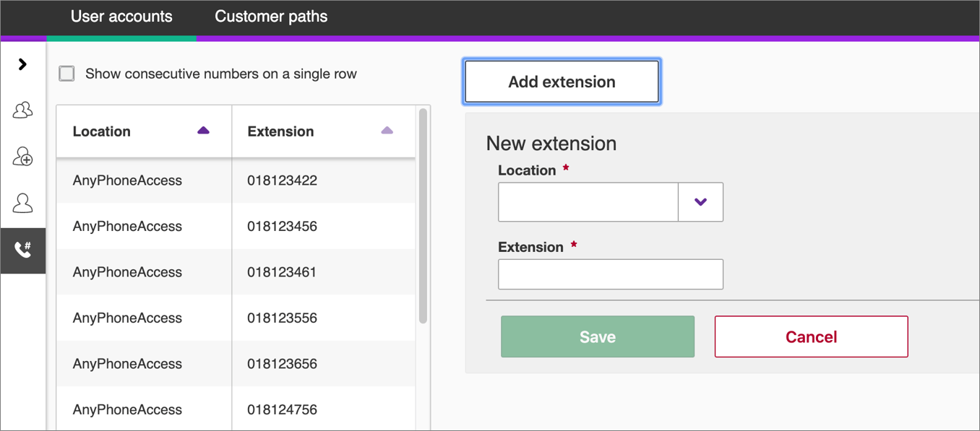Viewport: 980px width, 431px height.
Task: Focus the Extension input field
Action: pyautogui.click(x=610, y=274)
